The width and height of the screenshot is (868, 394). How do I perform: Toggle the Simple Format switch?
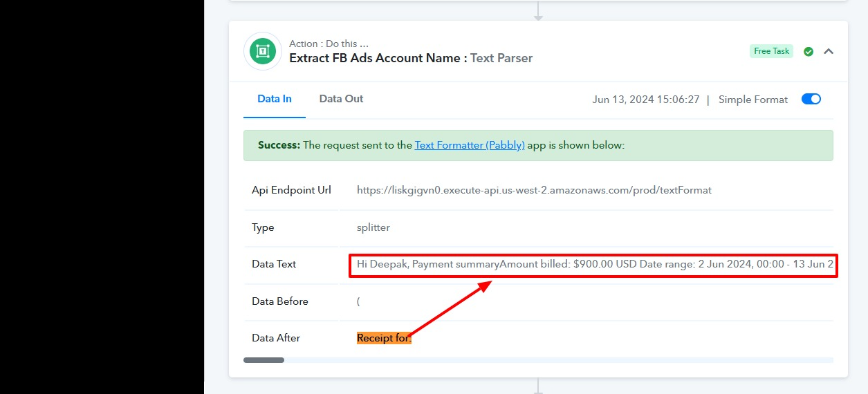811,99
